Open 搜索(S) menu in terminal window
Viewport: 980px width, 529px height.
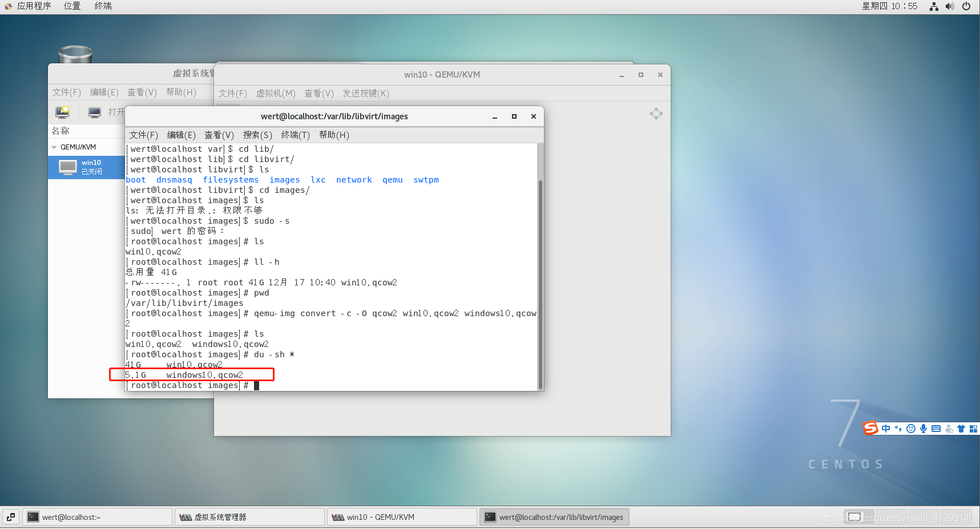coord(257,135)
